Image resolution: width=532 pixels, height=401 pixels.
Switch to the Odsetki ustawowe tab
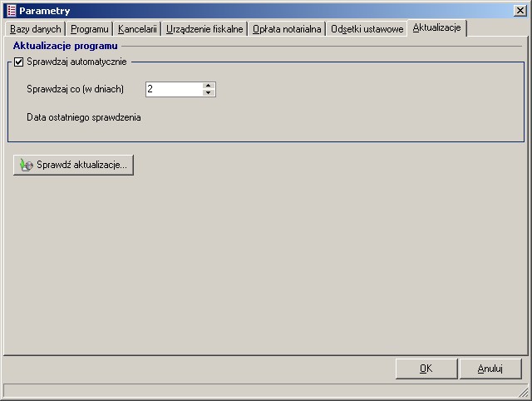pos(367,29)
